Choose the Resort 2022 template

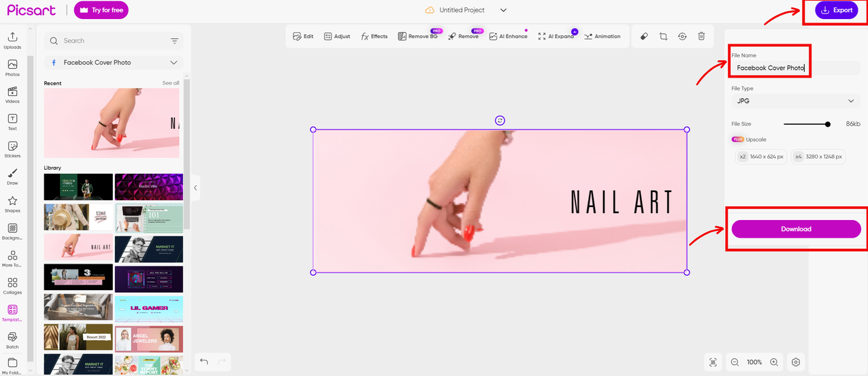[x=78, y=337]
